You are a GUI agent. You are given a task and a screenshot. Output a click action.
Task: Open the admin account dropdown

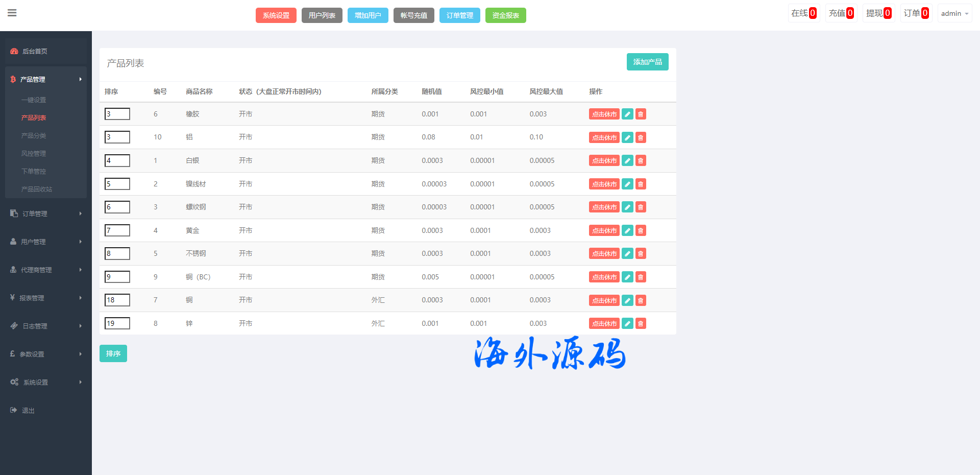[954, 14]
